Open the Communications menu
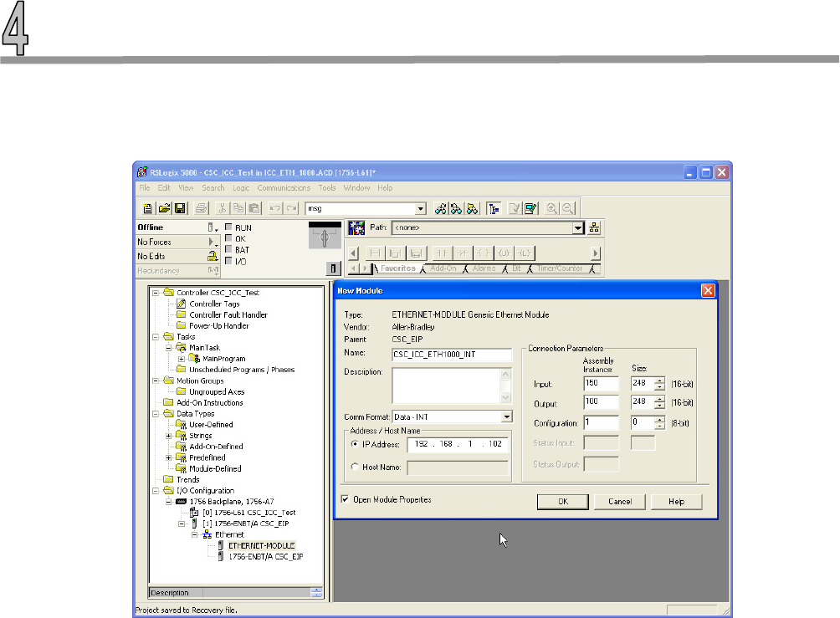Screen dimensions: 840x618 [x=284, y=188]
